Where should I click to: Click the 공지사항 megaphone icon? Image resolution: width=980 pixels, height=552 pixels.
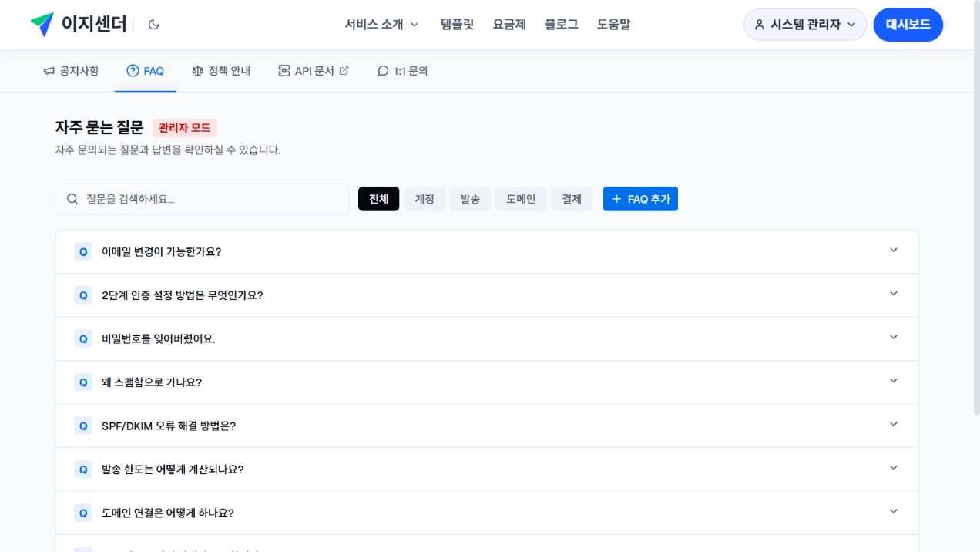49,71
